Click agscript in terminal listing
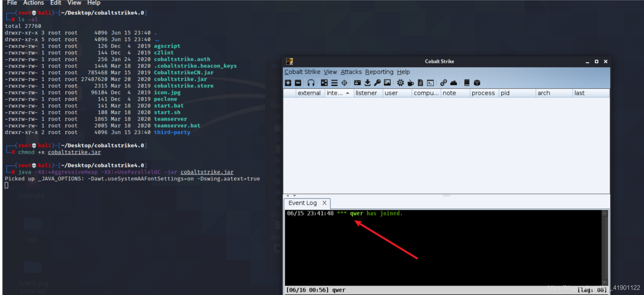This screenshot has width=644, height=295. 167,46
